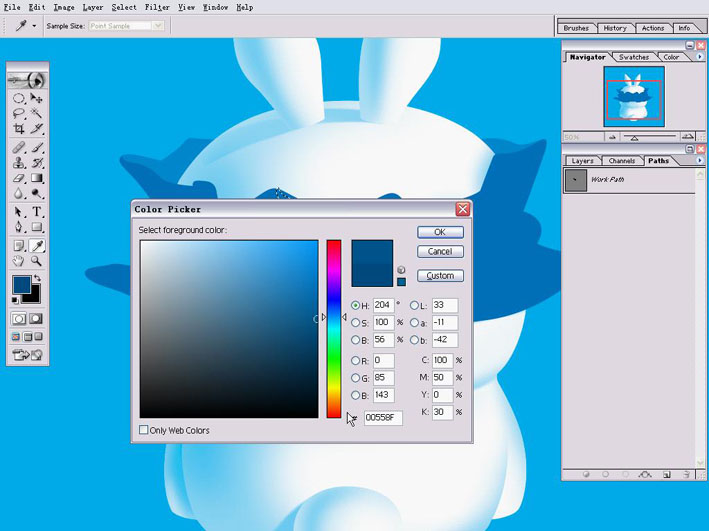Click Jump to ImageReady button
Screen dimensions: 709x531
(x=27, y=355)
